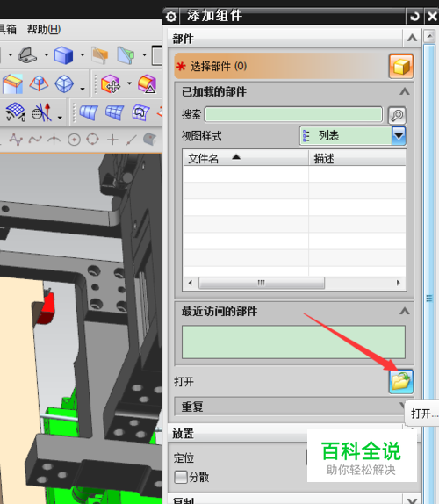This screenshot has height=504, width=439.
Task: Click the 描述 column header
Action: (357, 158)
